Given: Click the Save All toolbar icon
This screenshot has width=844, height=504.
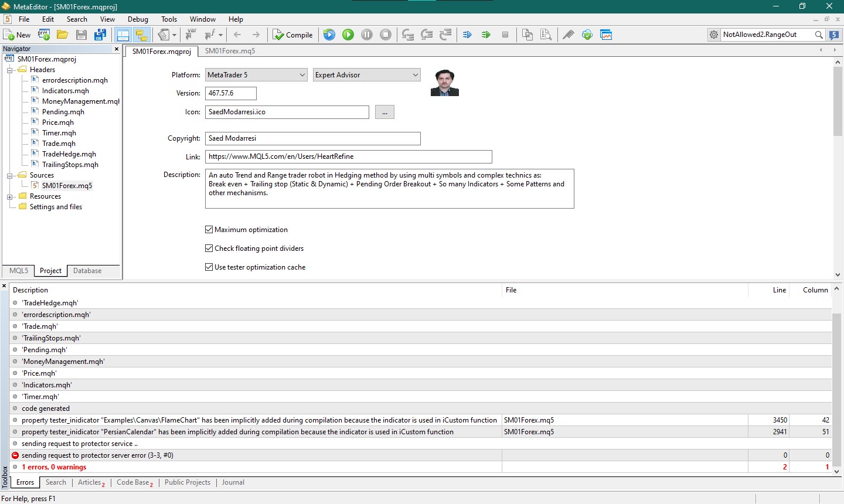Looking at the screenshot, I should click(x=100, y=35).
